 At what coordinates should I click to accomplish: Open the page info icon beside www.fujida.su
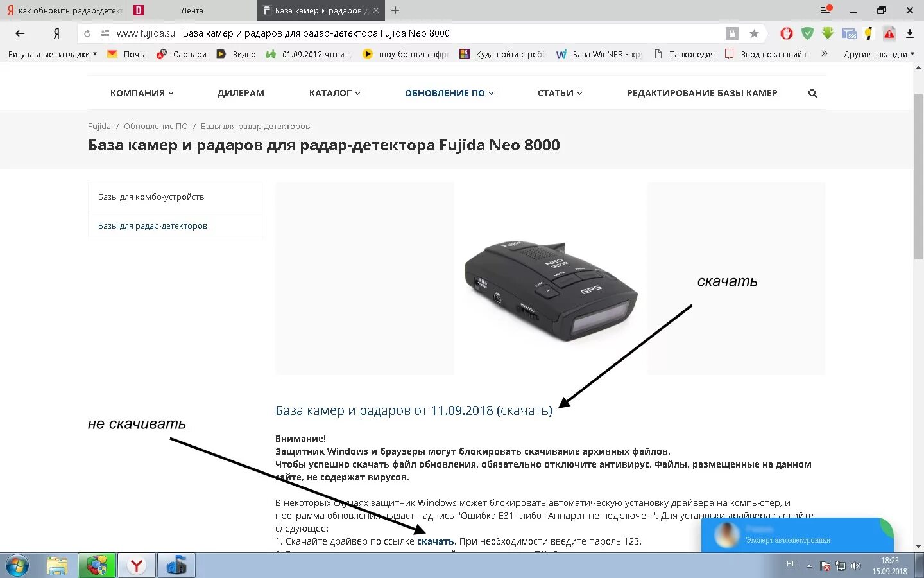(x=105, y=33)
